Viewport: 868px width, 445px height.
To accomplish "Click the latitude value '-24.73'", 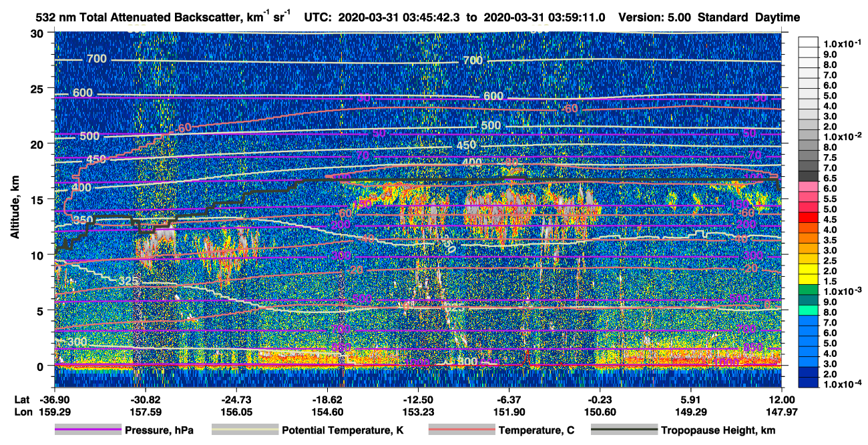I will point(236,399).
